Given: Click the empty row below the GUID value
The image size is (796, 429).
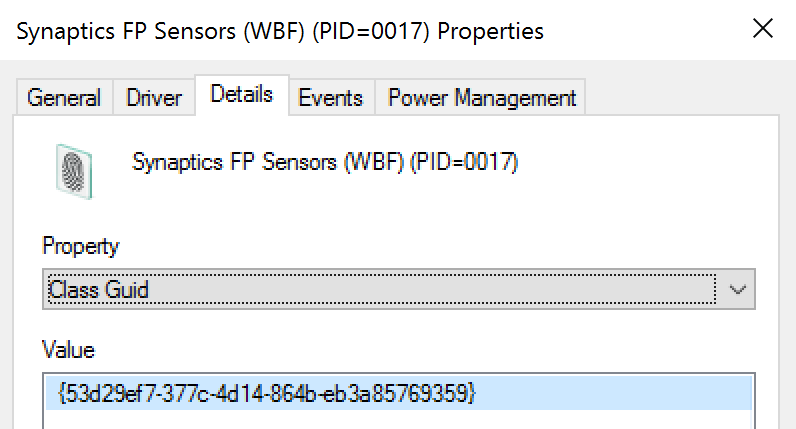Looking at the screenshot, I should pyautogui.click(x=398, y=419).
